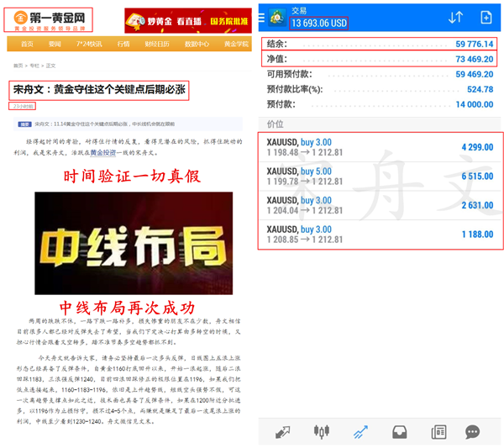Switch to the 7*24快讯 nav tab
This screenshot has width=504, height=448.
pos(88,44)
